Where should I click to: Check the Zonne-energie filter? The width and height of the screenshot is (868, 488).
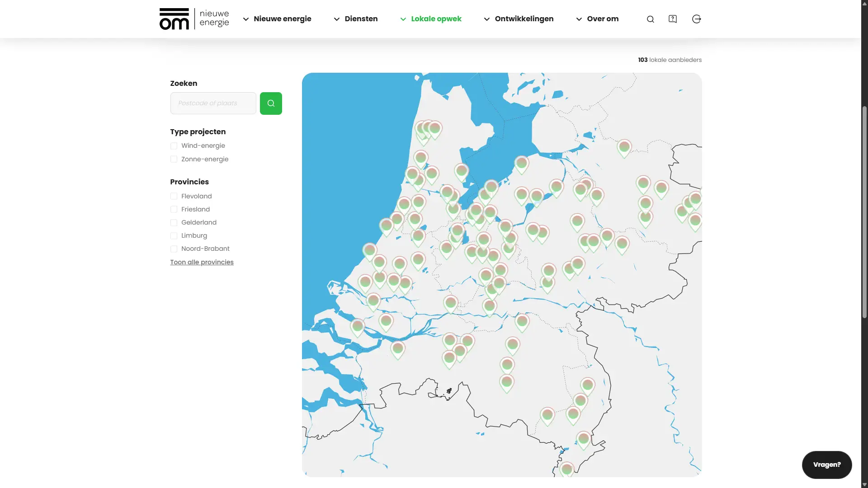tap(174, 159)
